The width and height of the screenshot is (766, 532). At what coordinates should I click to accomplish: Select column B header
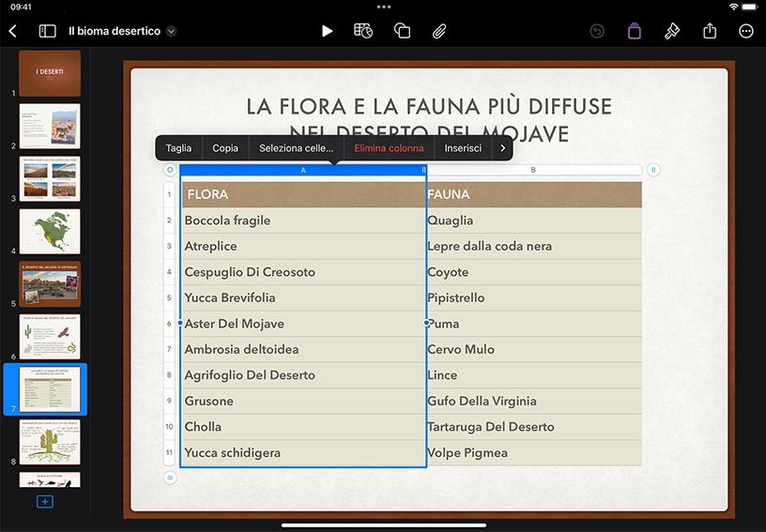tap(534, 170)
